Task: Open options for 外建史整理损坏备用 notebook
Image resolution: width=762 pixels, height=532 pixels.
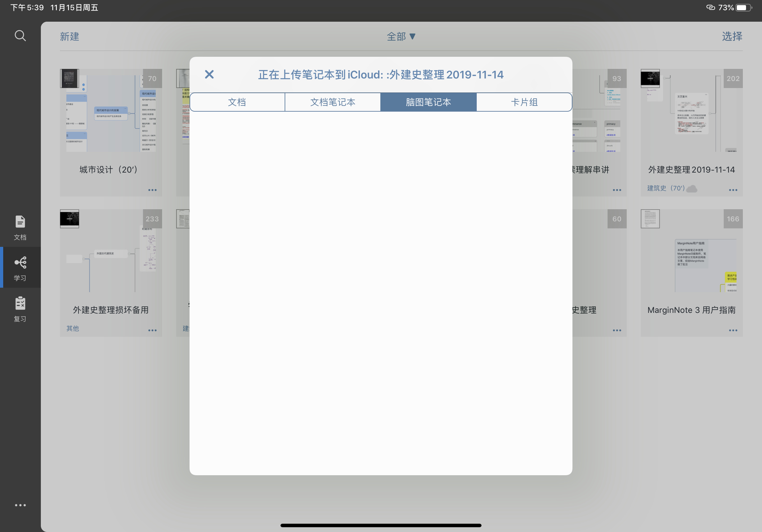Action: pos(152,330)
